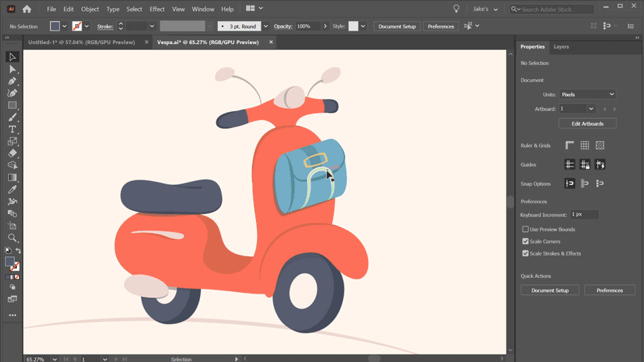Image resolution: width=644 pixels, height=362 pixels.
Task: Click the lock guides icon
Action: [585, 164]
